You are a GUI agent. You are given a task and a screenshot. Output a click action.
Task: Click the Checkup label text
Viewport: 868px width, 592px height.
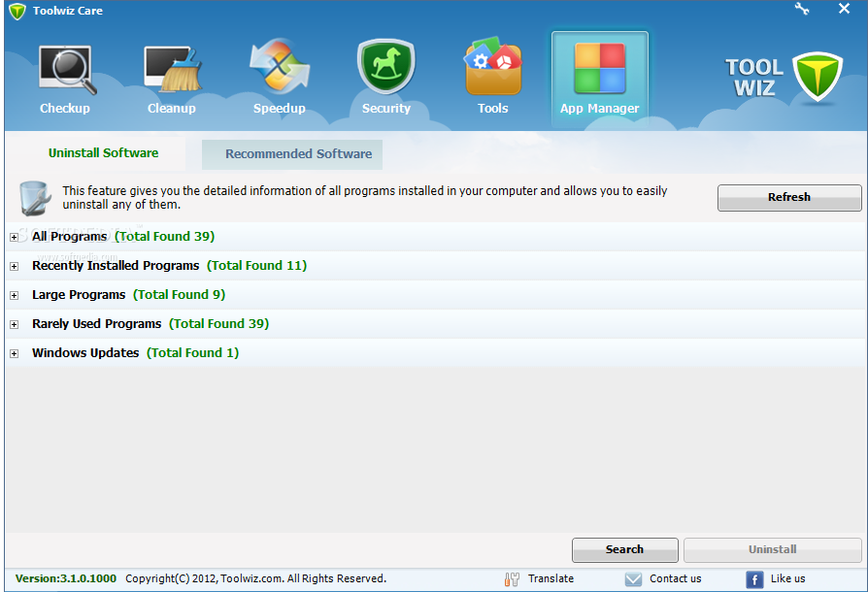65,109
